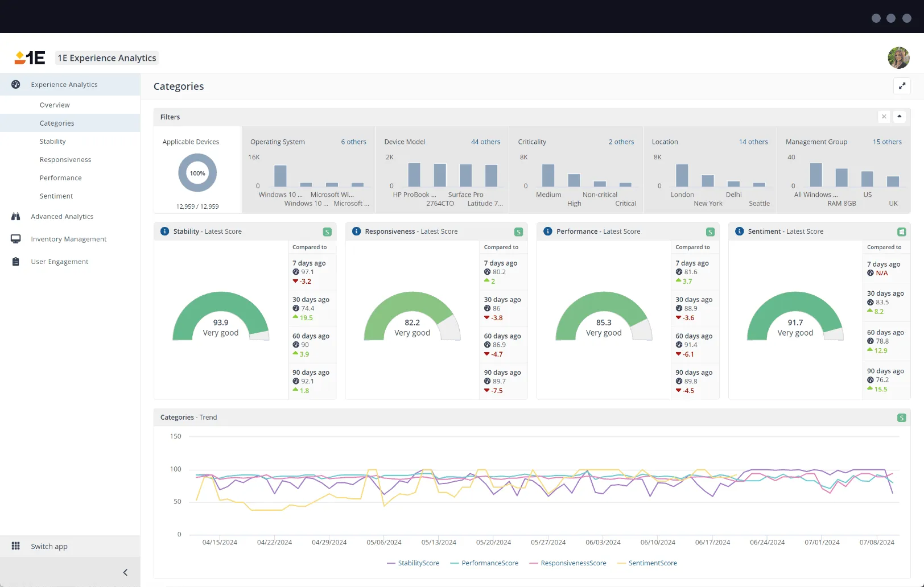Click the info icon on Stability card
This screenshot has height=587, width=924.
[164, 232]
